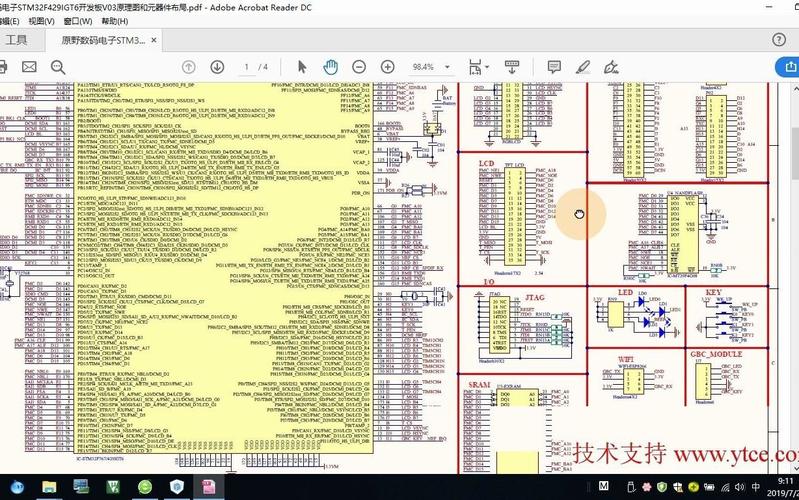Open the 编辑(E) menu
799x500 pixels.
point(9,21)
